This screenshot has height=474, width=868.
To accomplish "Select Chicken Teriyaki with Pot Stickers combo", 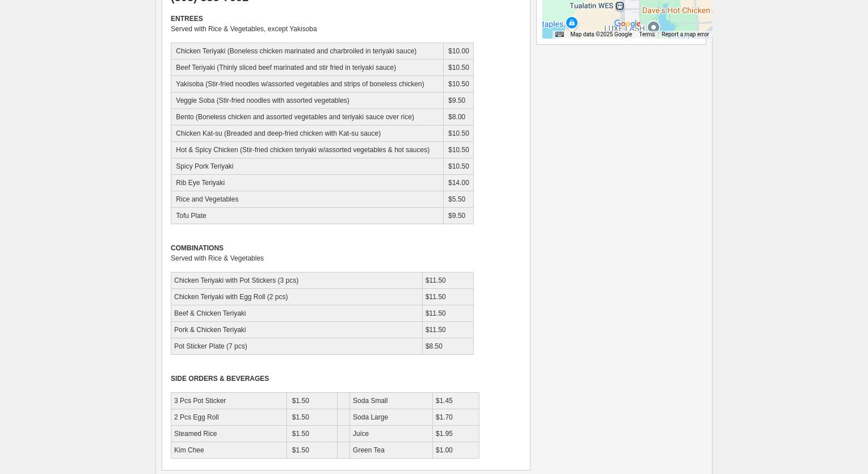I will coord(236,280).
